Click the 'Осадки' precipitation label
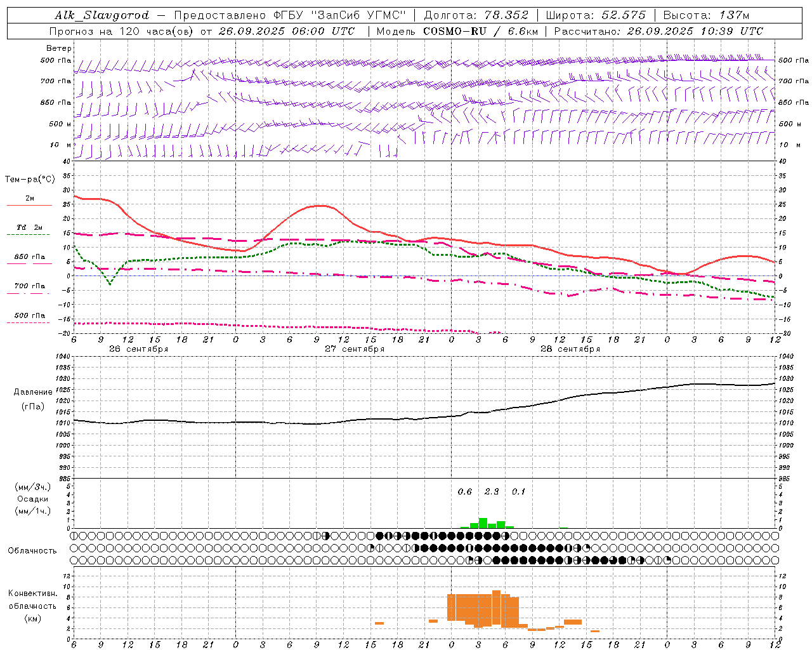The image size is (812, 650). coord(33,499)
